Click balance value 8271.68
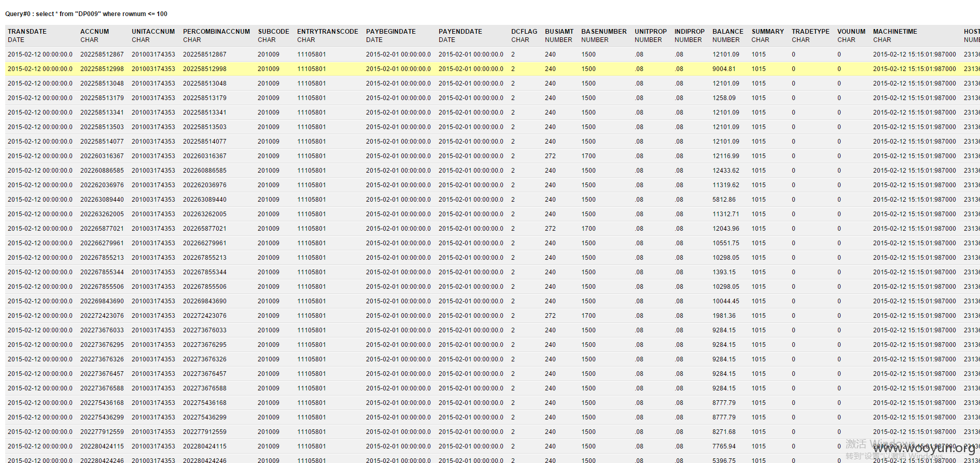The image size is (980, 463). pos(723,432)
